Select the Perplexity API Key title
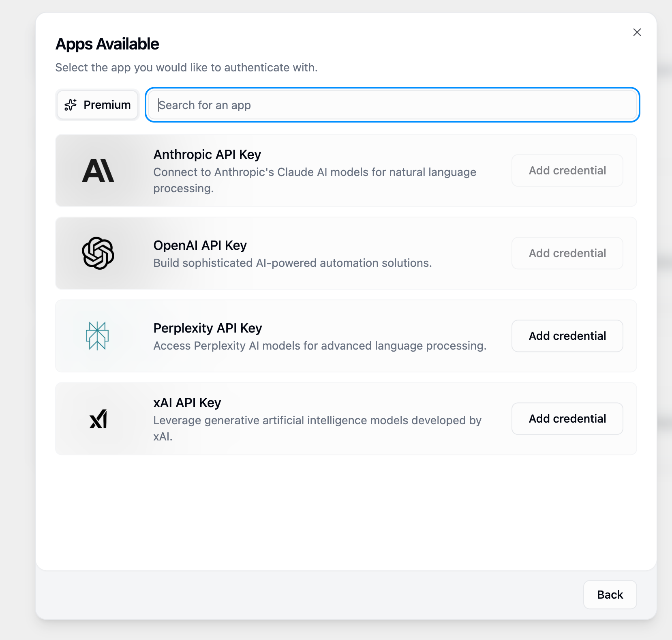Screen dimensions: 672x640 tap(208, 328)
